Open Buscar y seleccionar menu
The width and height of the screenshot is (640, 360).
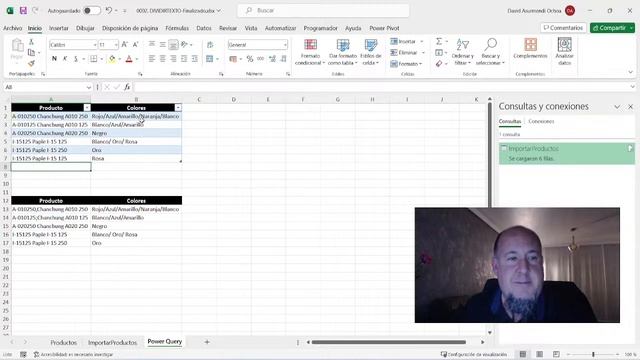click(x=490, y=52)
